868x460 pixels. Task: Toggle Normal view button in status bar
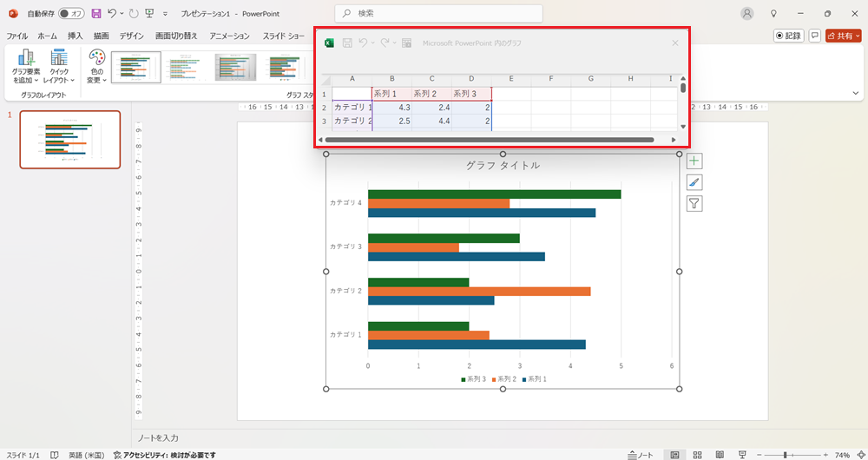pos(674,455)
